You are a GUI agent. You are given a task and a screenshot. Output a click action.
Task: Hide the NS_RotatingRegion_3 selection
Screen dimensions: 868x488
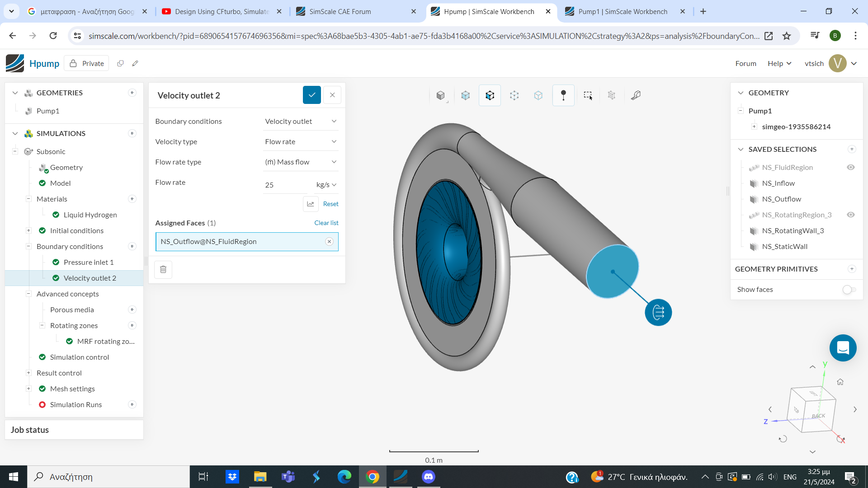[x=852, y=215]
